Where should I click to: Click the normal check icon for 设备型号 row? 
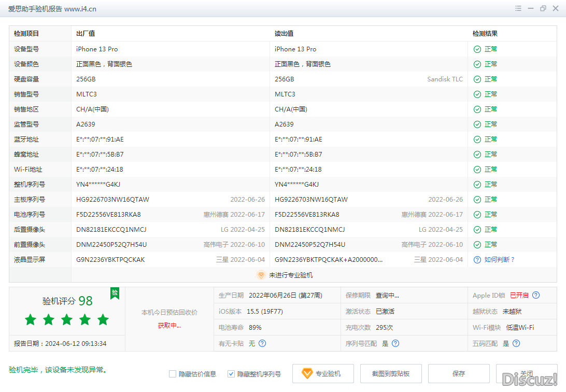click(477, 49)
